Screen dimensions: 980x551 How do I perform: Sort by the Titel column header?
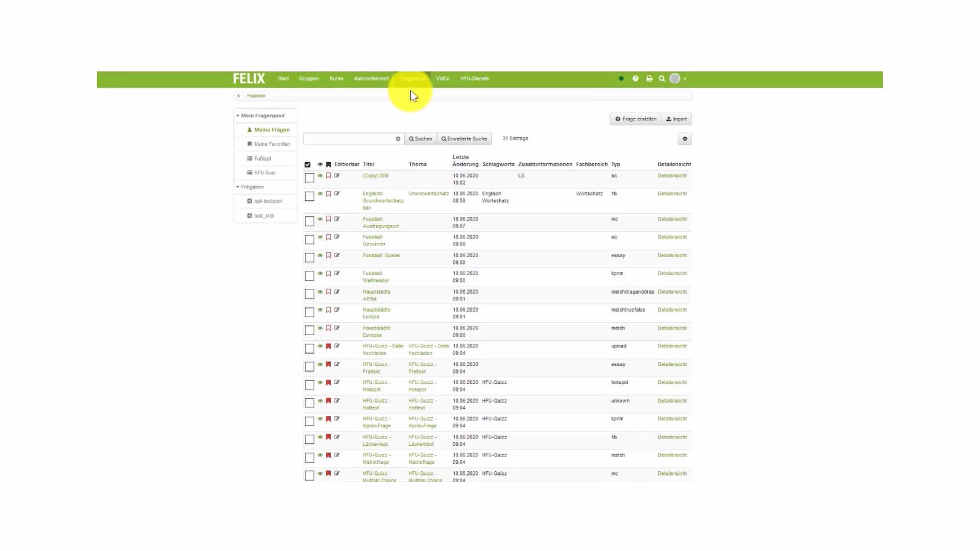(369, 164)
